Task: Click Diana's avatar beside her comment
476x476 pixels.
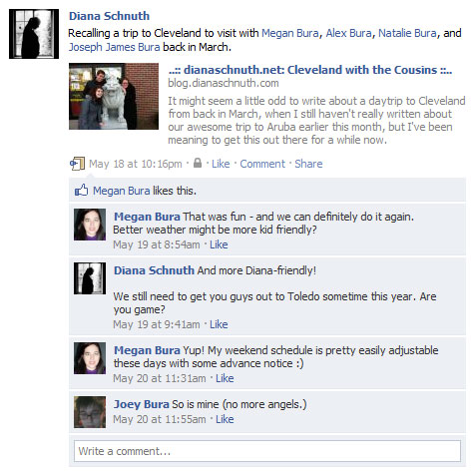Action: [90, 278]
